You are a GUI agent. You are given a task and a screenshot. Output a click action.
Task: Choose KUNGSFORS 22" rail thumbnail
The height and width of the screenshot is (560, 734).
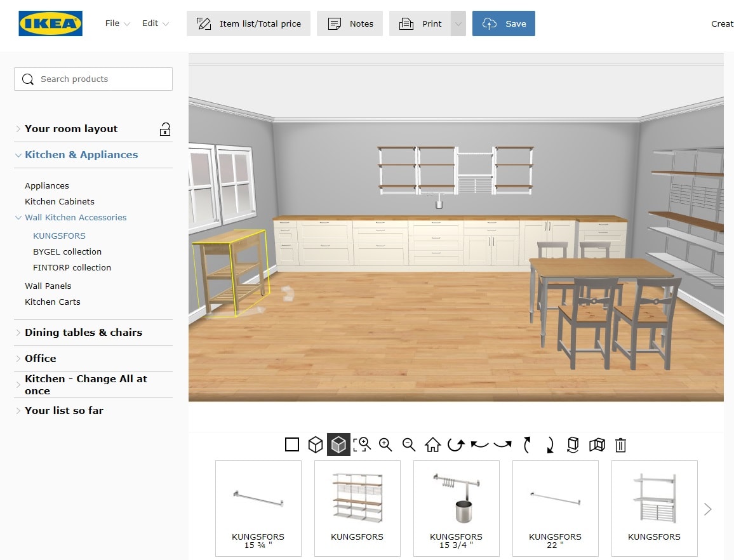[x=555, y=509]
